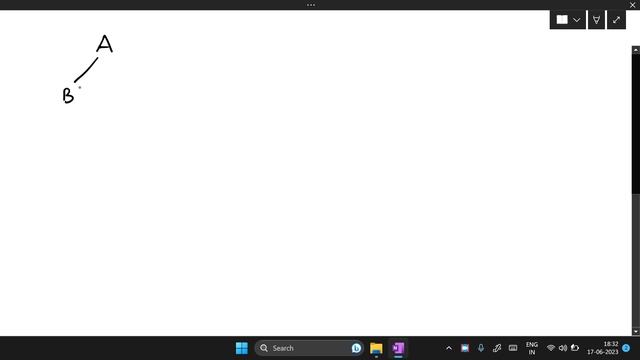
Task: Open notification badge showing 2
Action: click(x=626, y=348)
